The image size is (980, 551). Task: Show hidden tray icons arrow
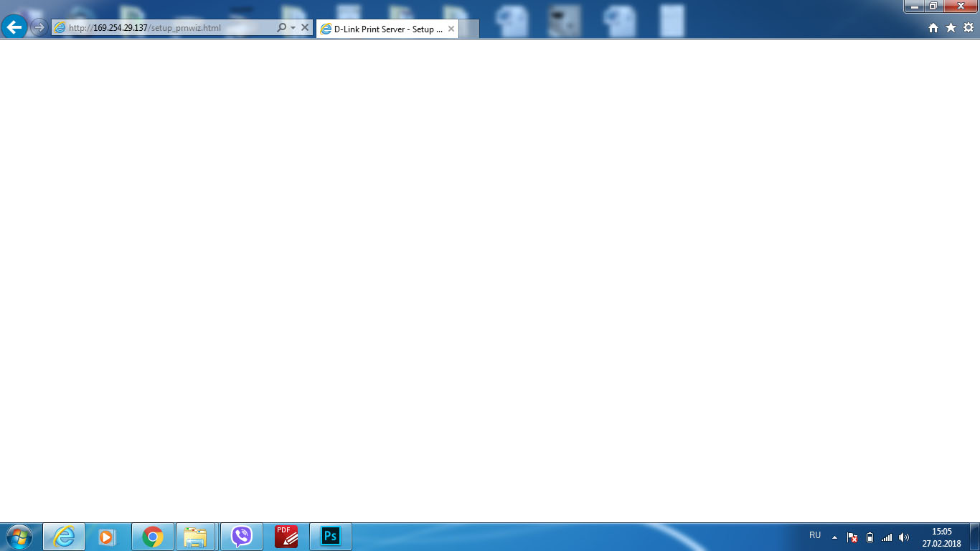pyautogui.click(x=834, y=537)
